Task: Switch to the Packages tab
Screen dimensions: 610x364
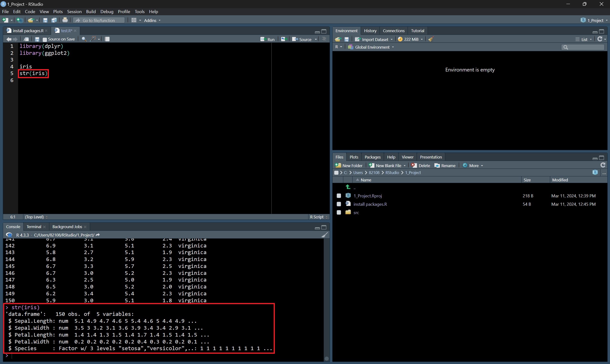Action: (372, 157)
